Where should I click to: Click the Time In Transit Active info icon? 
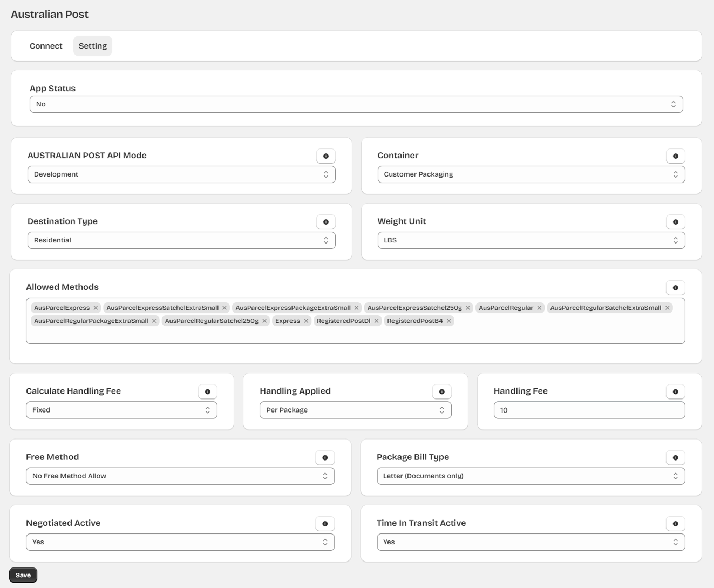pyautogui.click(x=675, y=524)
